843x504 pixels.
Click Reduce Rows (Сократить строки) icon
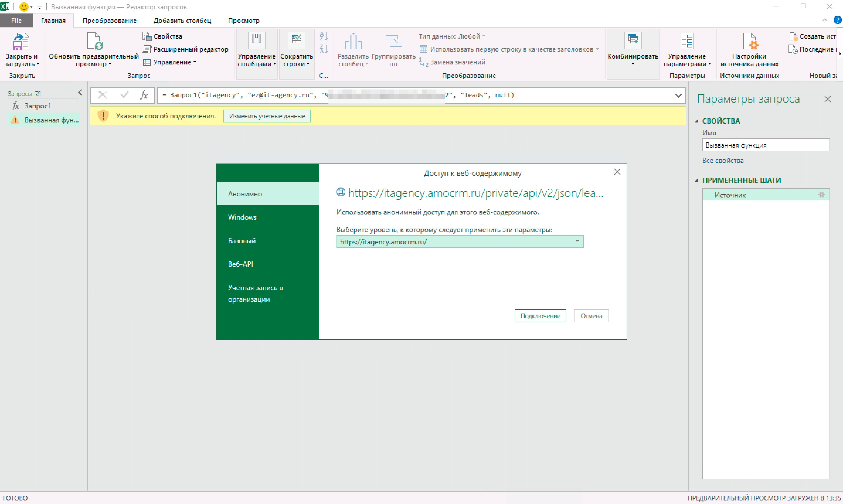point(296,41)
